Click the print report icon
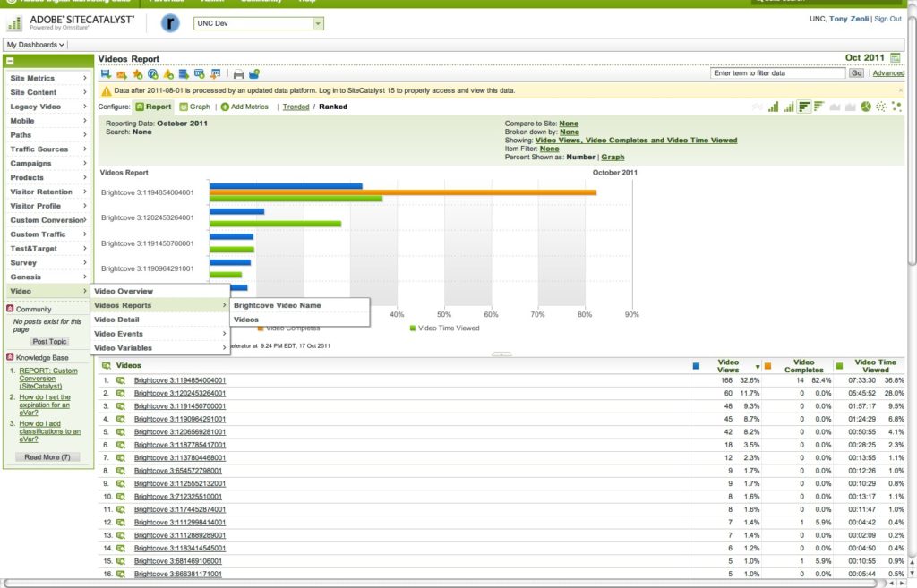Screen dimensions: 917x588 [238, 73]
